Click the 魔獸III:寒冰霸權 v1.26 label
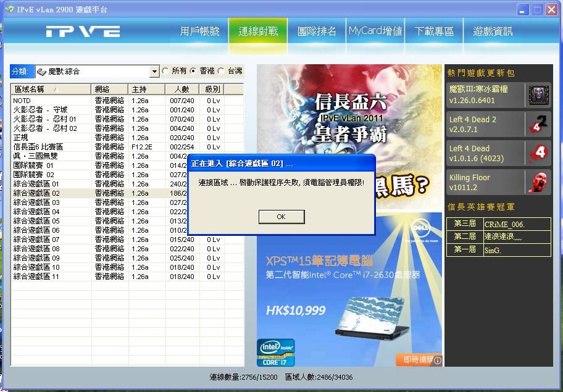Image resolution: width=563 pixels, height=392 pixels. [x=478, y=95]
